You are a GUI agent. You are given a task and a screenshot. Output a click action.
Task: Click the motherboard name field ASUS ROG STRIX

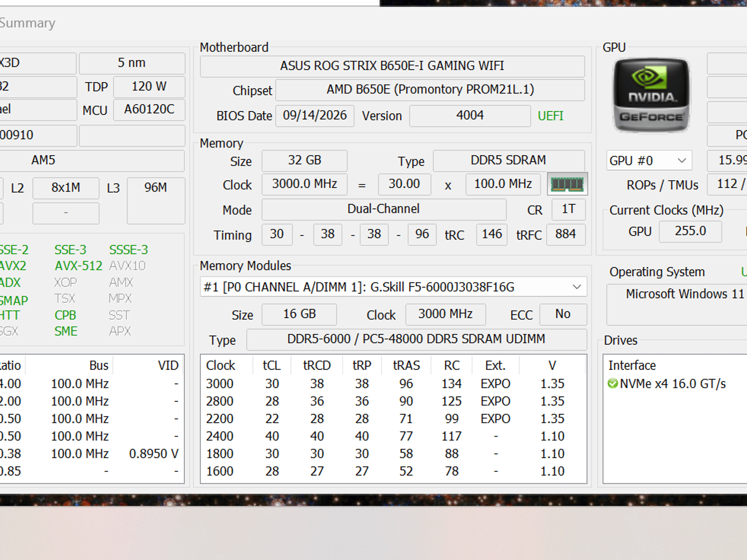tap(392, 66)
